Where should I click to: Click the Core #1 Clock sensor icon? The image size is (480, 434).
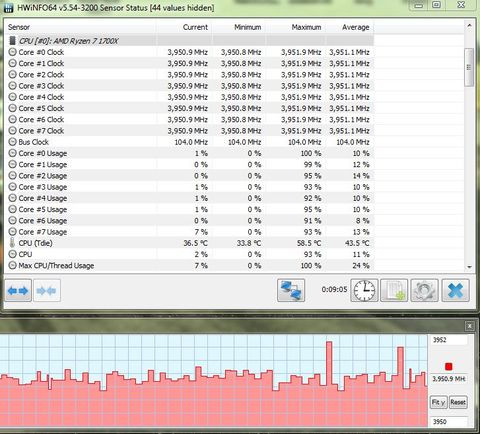pyautogui.click(x=12, y=63)
